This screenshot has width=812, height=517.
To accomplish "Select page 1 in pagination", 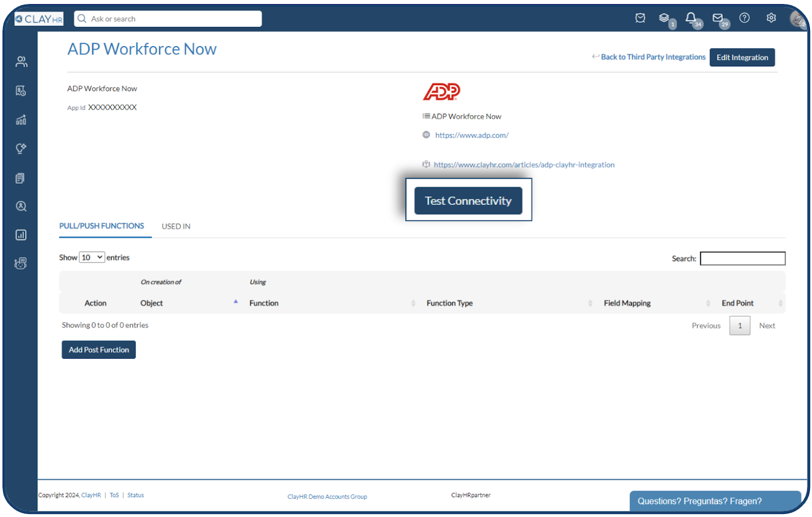I will pos(740,326).
